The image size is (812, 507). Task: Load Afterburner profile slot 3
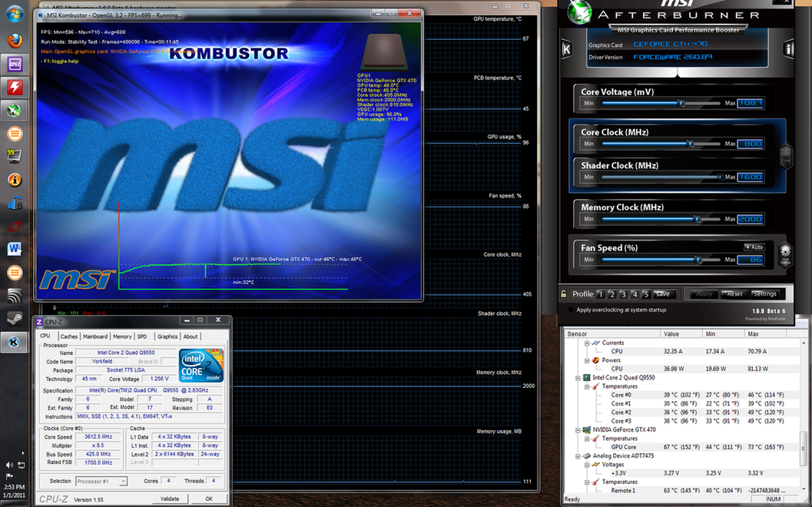click(623, 294)
